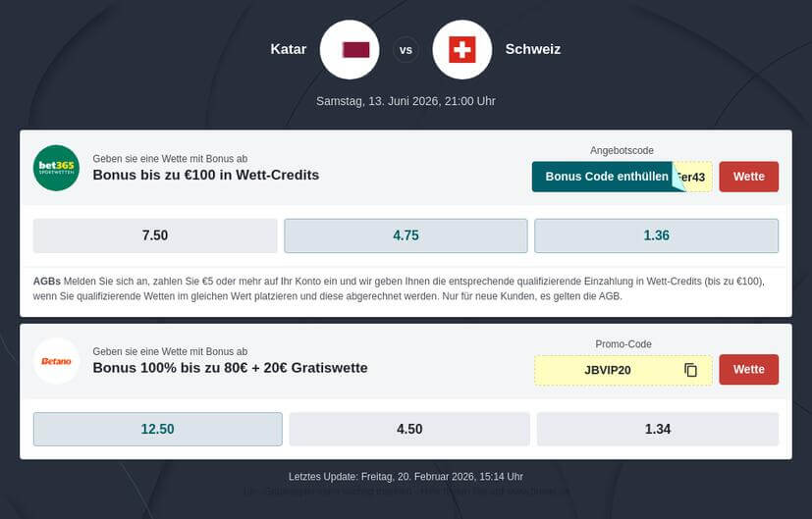Click the Switzerland flag icon

(461, 49)
